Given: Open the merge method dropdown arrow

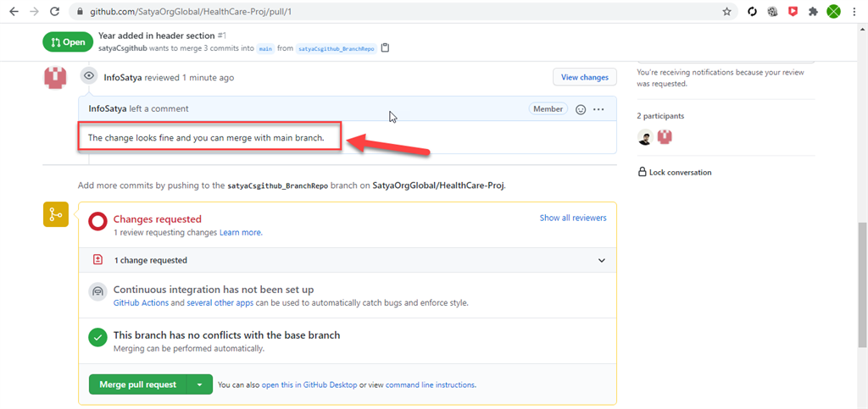Looking at the screenshot, I should pos(199,384).
